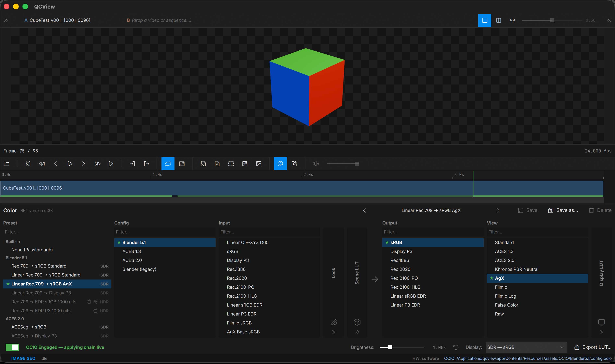Expand the left sidebar chevrons

pos(6,20)
